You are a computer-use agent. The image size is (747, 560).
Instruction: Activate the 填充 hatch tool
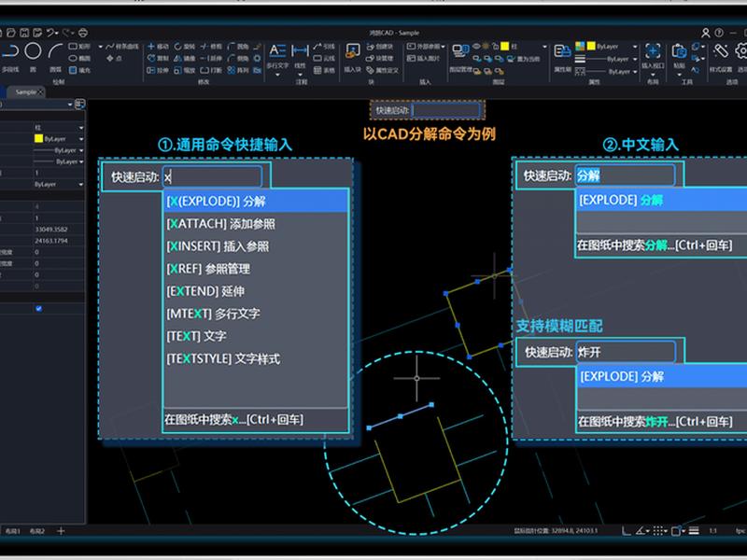(79, 70)
